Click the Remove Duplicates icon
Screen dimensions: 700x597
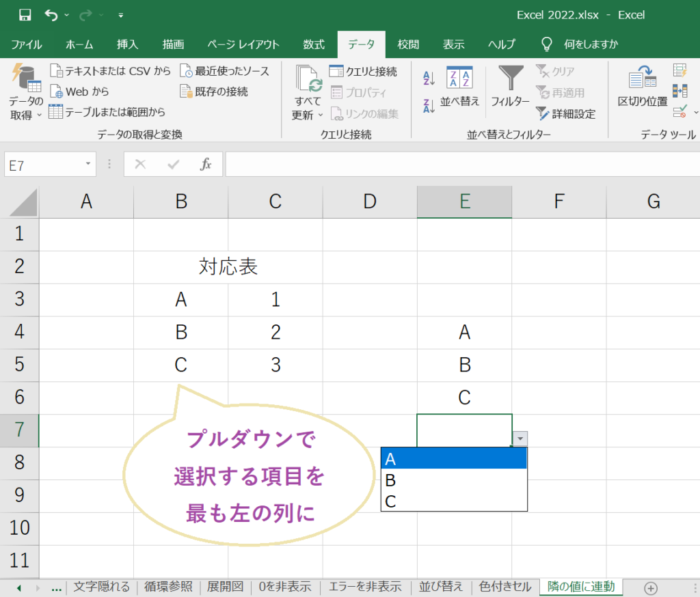[680, 91]
